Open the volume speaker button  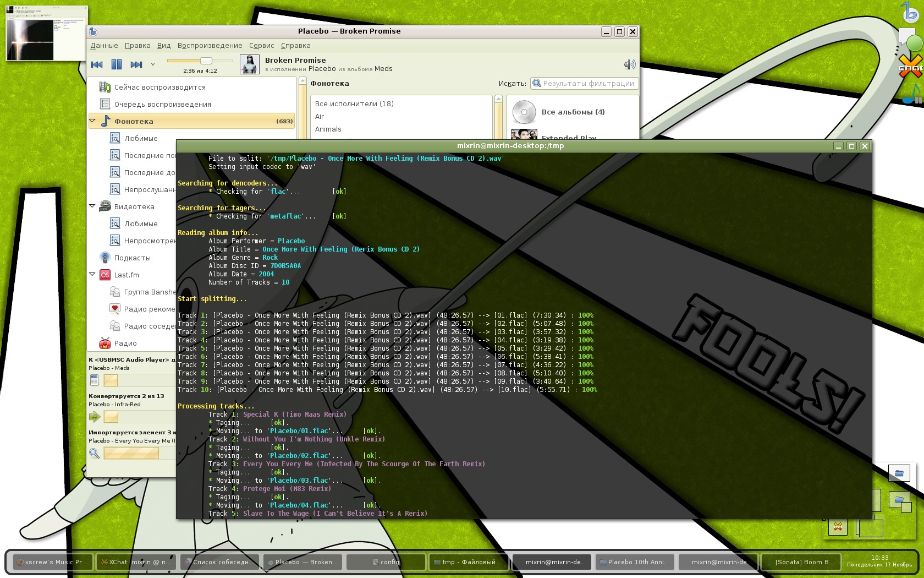[630, 64]
